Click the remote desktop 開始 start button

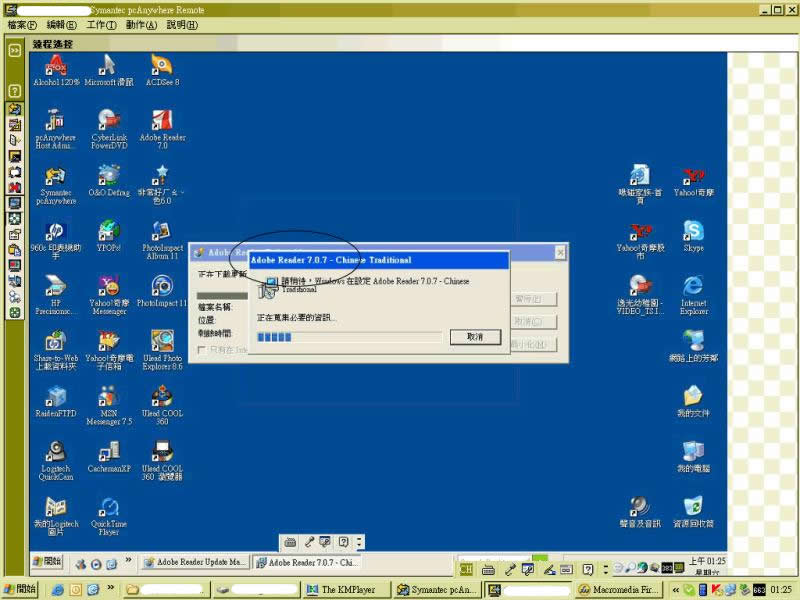click(x=47, y=561)
